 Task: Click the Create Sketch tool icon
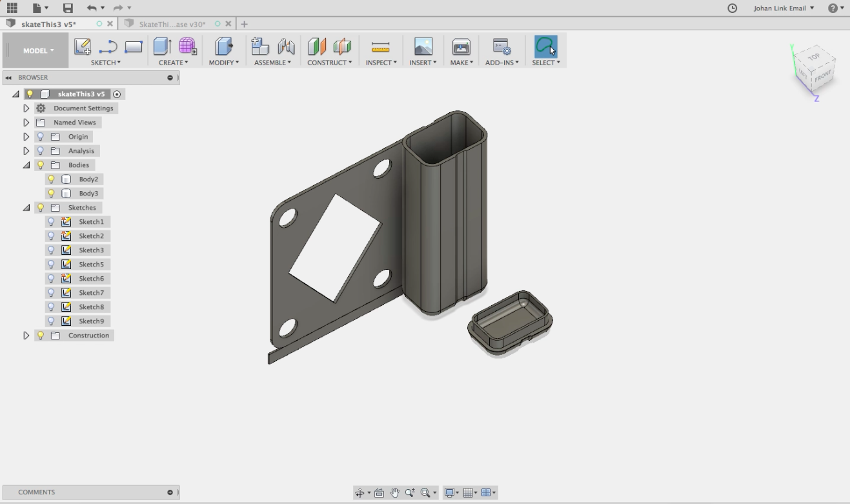[x=83, y=46]
